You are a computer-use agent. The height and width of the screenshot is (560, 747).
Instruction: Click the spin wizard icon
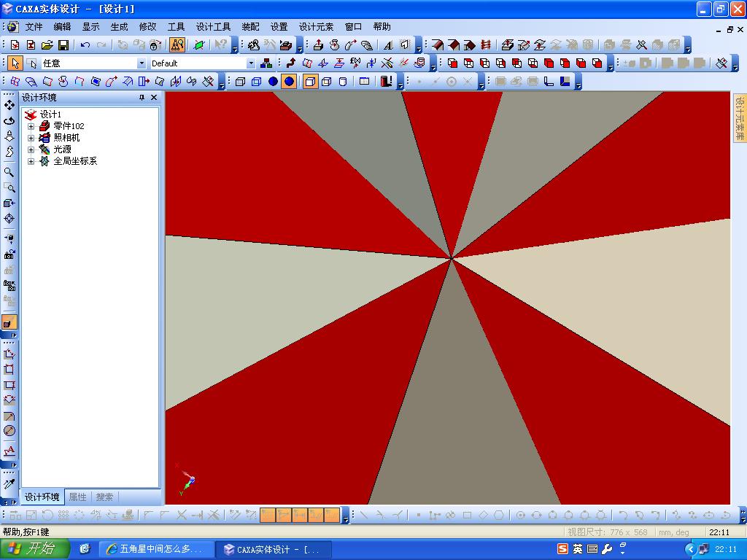[x=334, y=45]
